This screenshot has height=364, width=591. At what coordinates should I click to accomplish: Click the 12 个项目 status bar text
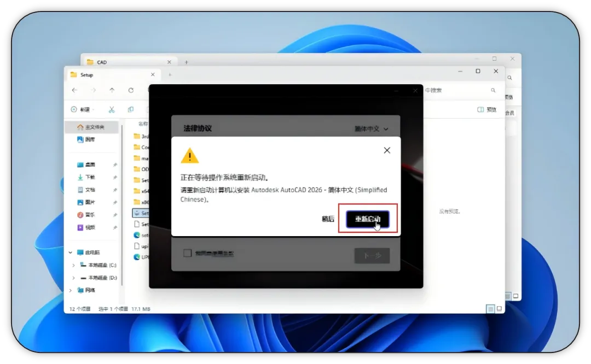pos(80,309)
